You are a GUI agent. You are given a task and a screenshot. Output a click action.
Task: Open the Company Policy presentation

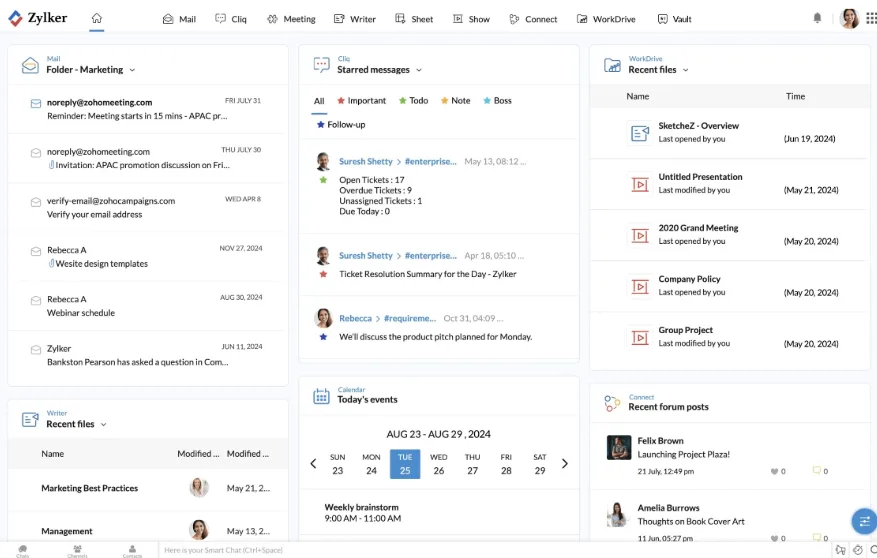coord(729,286)
